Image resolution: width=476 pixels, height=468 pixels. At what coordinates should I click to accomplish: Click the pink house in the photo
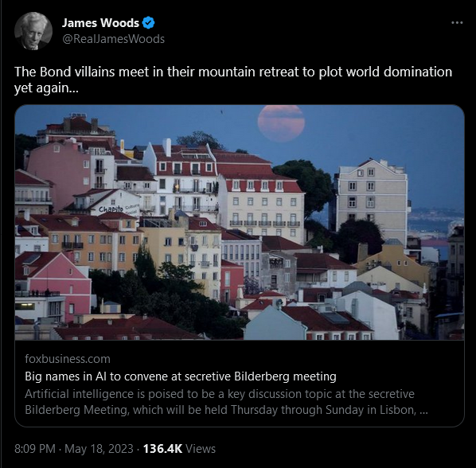(53, 284)
